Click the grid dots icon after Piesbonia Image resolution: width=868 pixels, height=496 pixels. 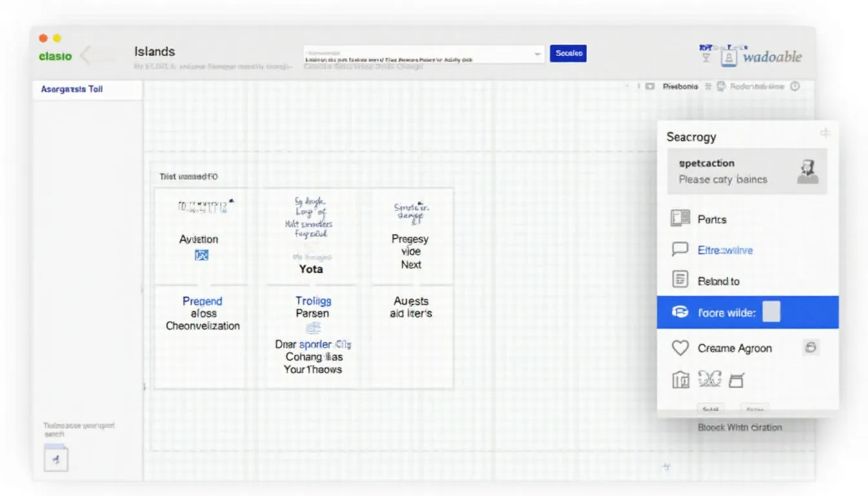[x=708, y=86]
